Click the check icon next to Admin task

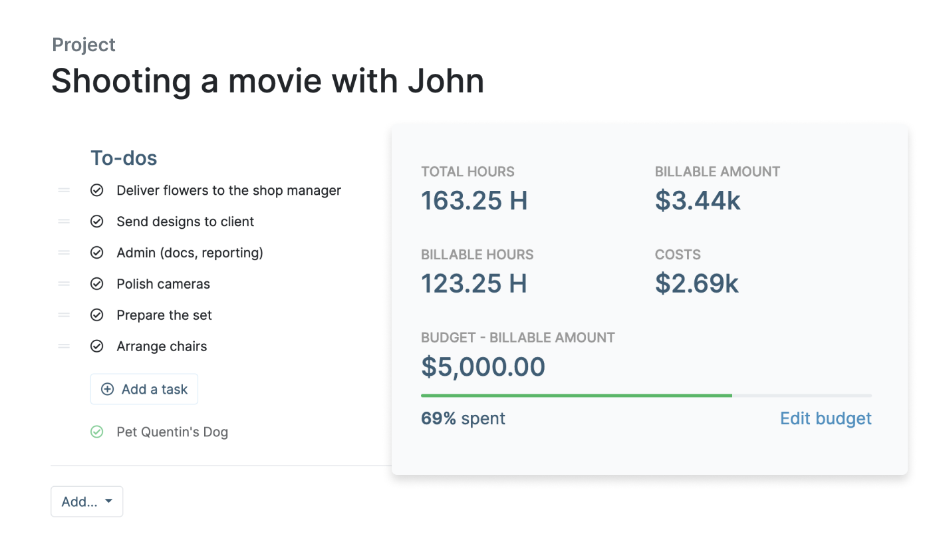click(x=97, y=253)
